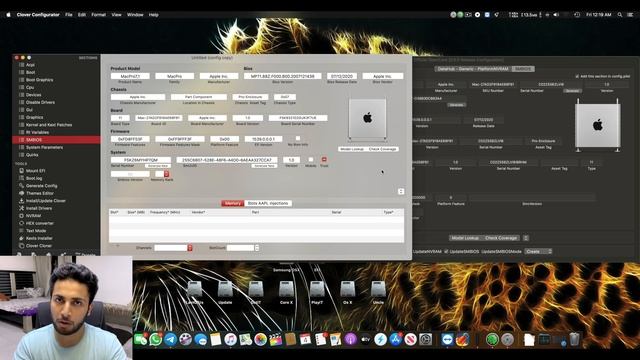640x360 pixels.
Task: Toggle the Trust checkbox
Action: pos(324,160)
